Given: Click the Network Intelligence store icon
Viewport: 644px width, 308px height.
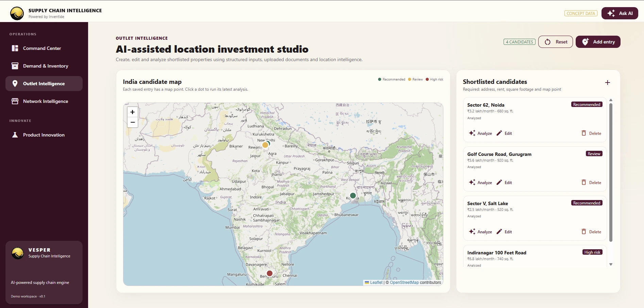Looking at the screenshot, I should [x=15, y=101].
